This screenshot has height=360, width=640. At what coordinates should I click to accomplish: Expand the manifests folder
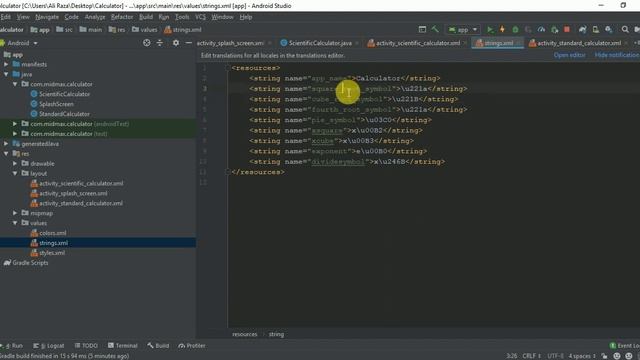click(x=6, y=64)
